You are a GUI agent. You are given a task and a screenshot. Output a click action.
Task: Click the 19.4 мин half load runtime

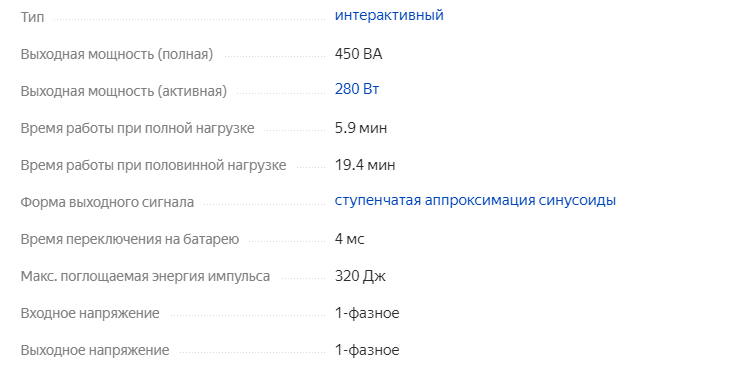click(365, 165)
